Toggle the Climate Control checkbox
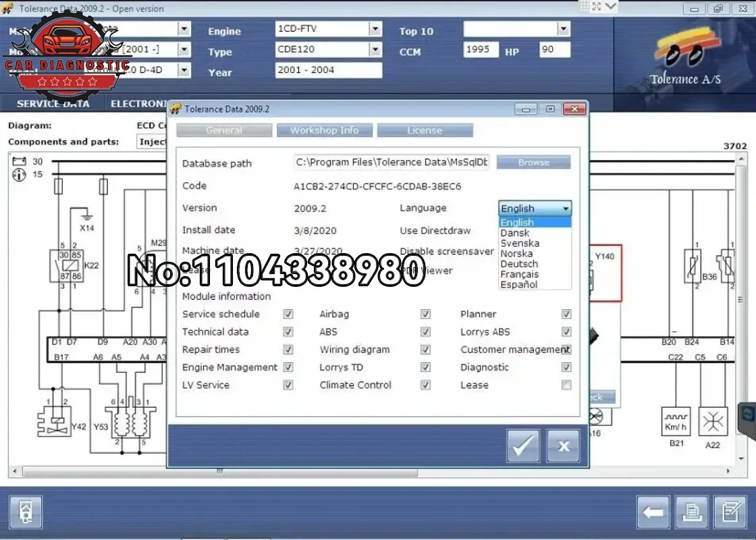 point(425,385)
